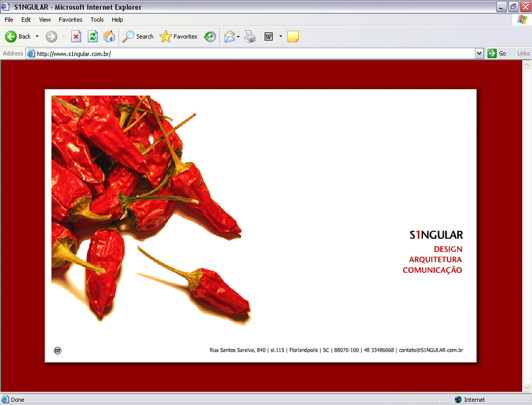The height and width of the screenshot is (405, 532).
Task: Click the Back arrow button
Action: 11,37
